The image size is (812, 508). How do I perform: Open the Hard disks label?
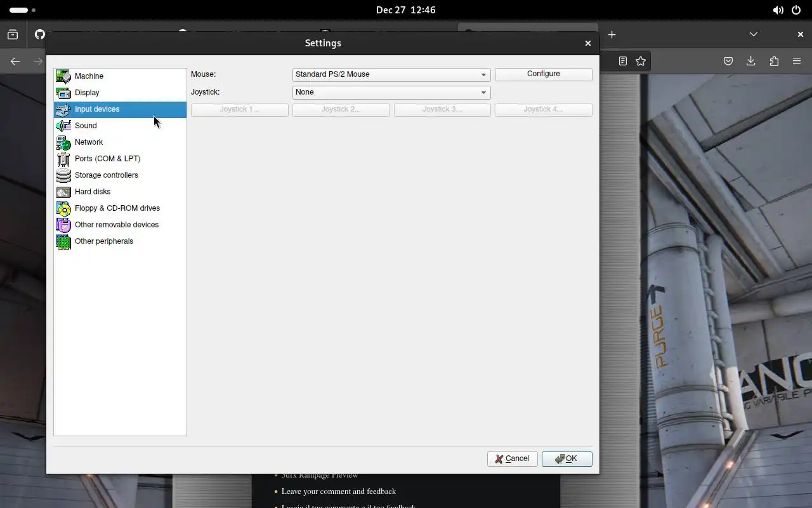(x=93, y=192)
